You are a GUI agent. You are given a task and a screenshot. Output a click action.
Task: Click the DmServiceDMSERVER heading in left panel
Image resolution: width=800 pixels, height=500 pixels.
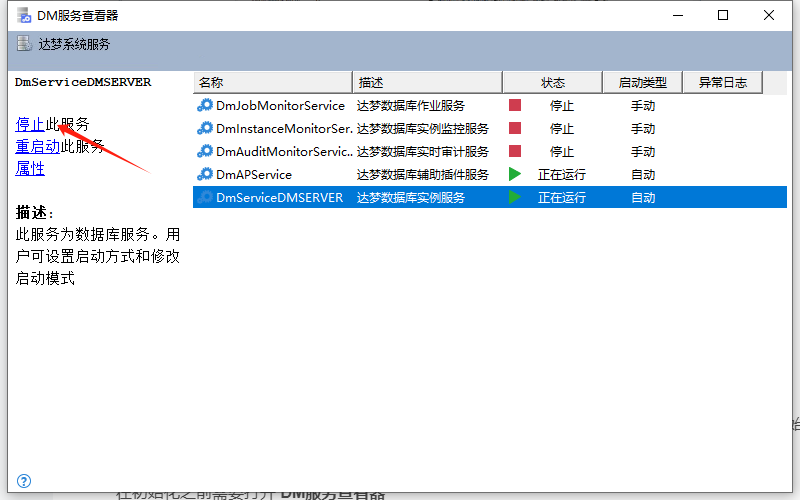[x=83, y=82]
